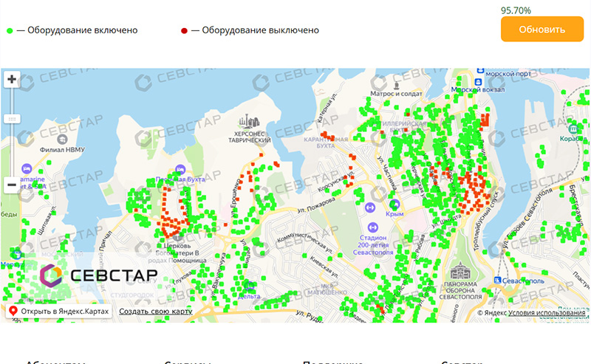The image size is (591, 364).
Task: Click the Aquamarine resort hotel icon
Action: click(x=27, y=168)
